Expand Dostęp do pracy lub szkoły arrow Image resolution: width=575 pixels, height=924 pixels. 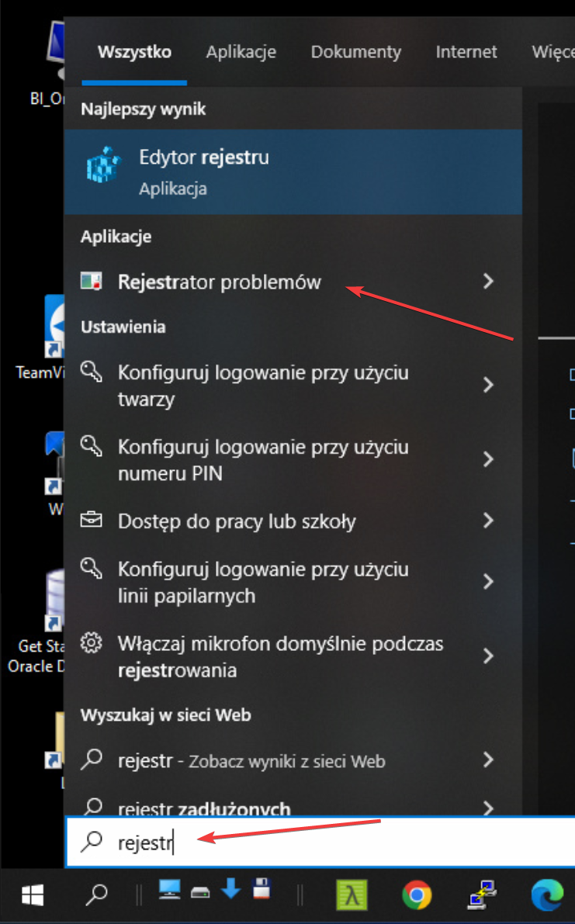488,521
